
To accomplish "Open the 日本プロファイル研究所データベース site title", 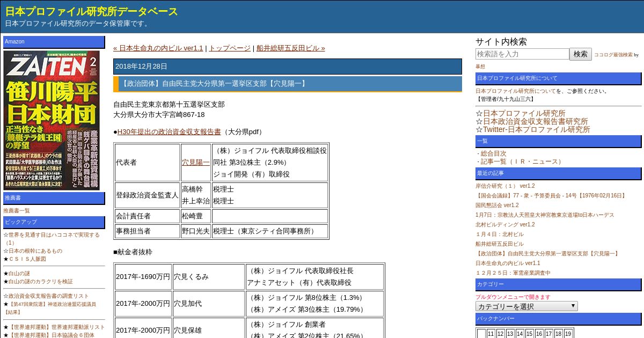I will click(x=92, y=11).
